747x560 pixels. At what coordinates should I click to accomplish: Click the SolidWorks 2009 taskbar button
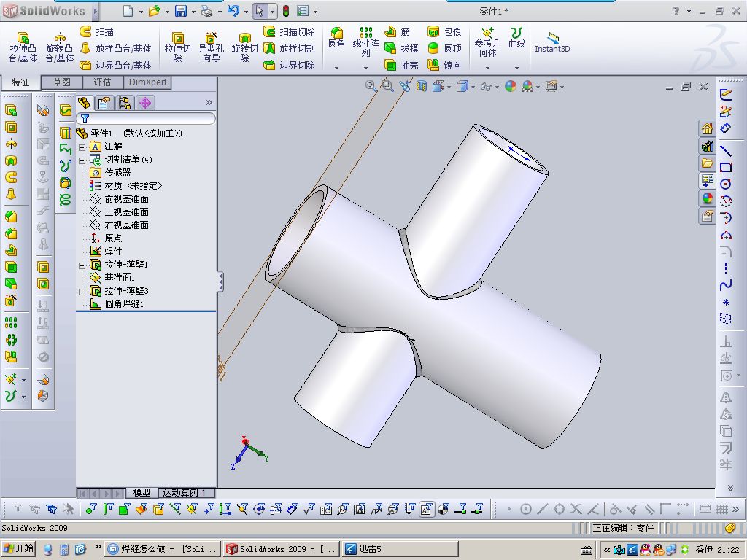[282, 549]
